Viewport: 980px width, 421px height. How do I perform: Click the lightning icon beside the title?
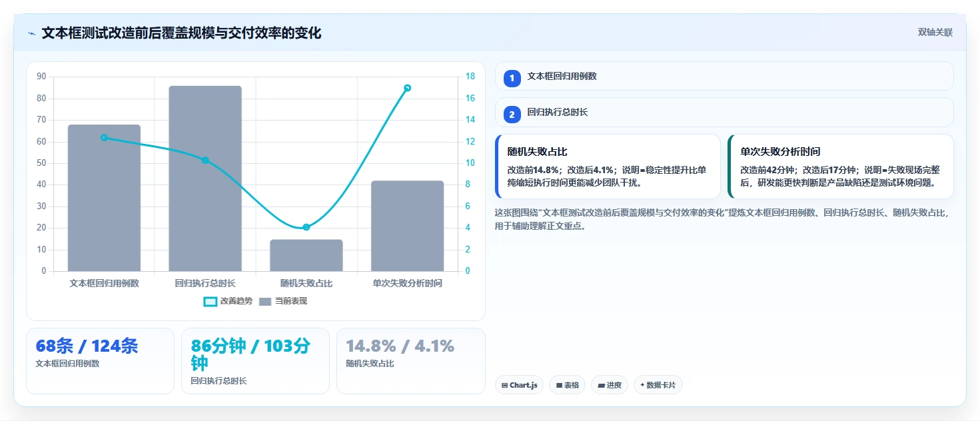[x=32, y=33]
